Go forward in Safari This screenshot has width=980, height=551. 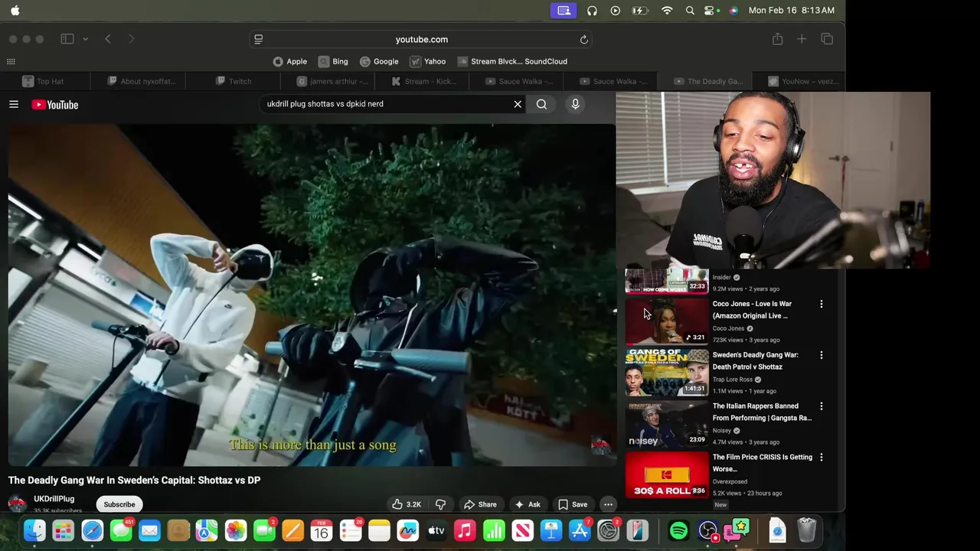click(131, 39)
